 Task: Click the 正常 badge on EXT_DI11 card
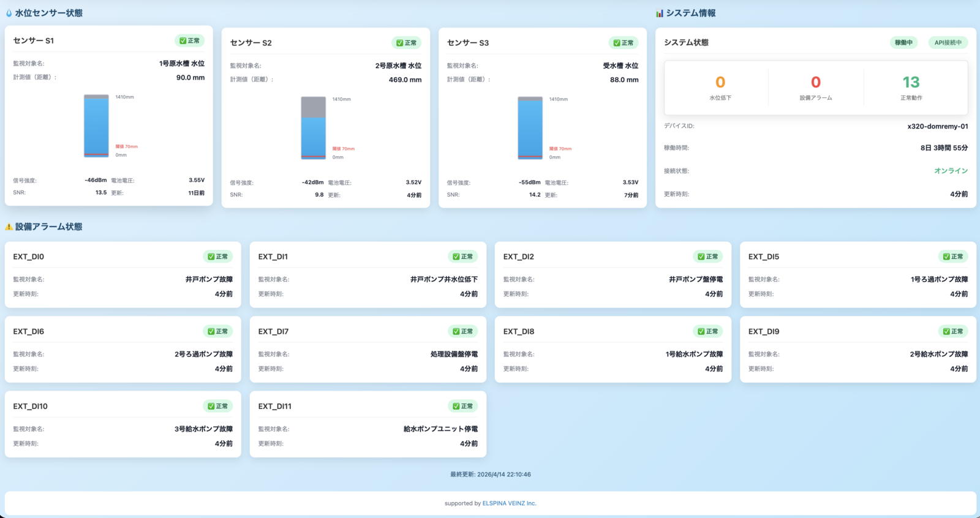click(x=462, y=406)
